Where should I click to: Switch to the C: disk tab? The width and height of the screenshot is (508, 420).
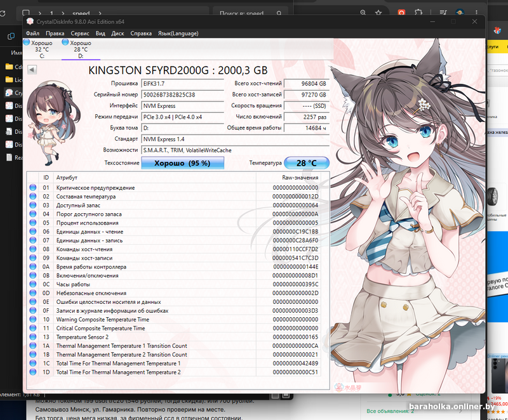click(42, 49)
